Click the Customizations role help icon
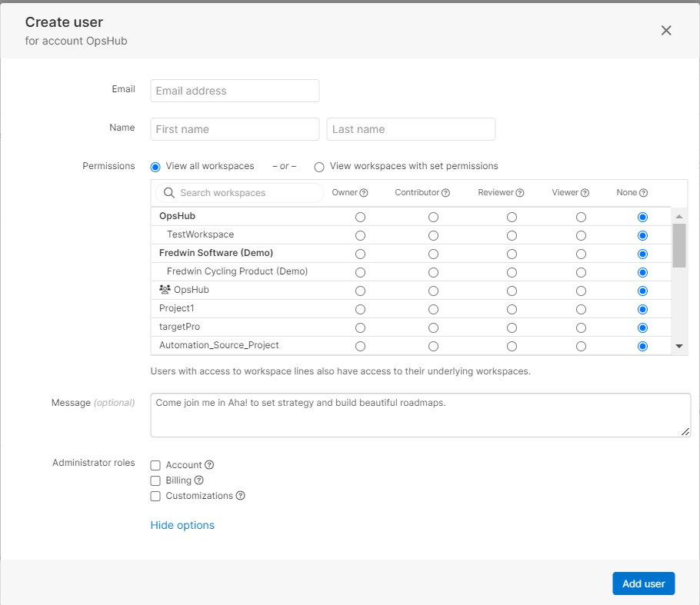This screenshot has width=700, height=605. (x=240, y=496)
